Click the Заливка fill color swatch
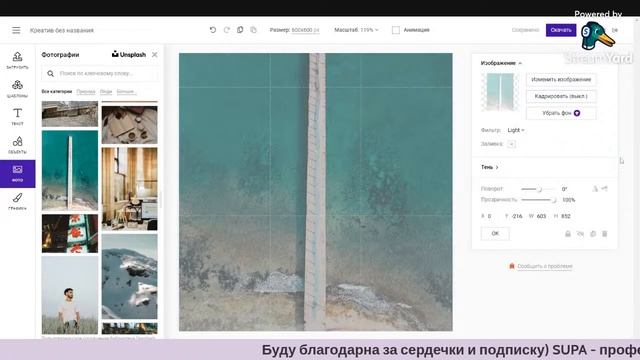This screenshot has width=640, height=360. coord(511,144)
